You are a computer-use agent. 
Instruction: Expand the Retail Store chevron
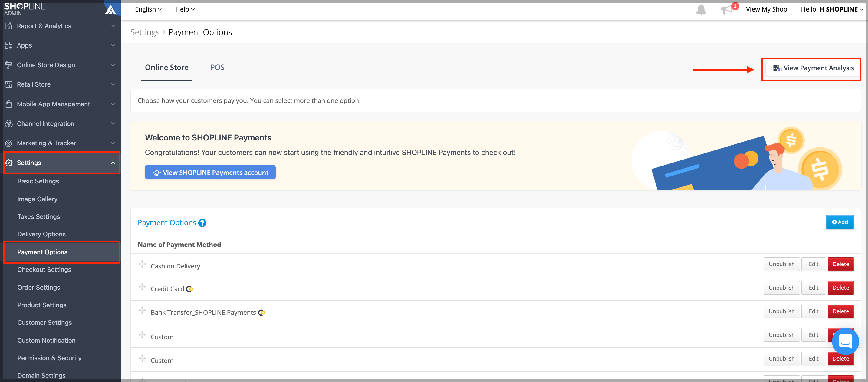[113, 84]
